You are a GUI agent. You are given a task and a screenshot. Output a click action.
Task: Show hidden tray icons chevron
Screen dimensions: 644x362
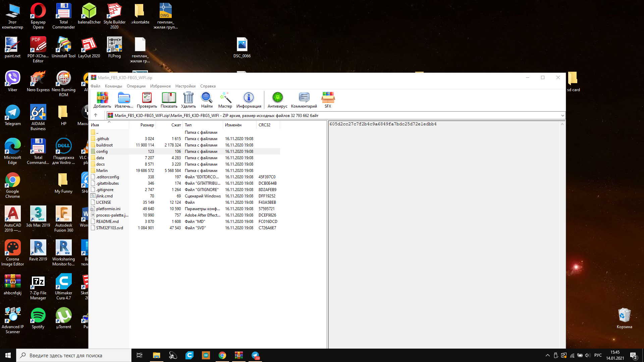(548, 355)
